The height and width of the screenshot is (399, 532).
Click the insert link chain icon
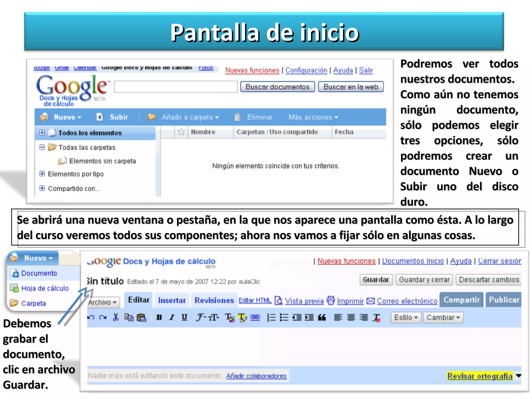255,317
